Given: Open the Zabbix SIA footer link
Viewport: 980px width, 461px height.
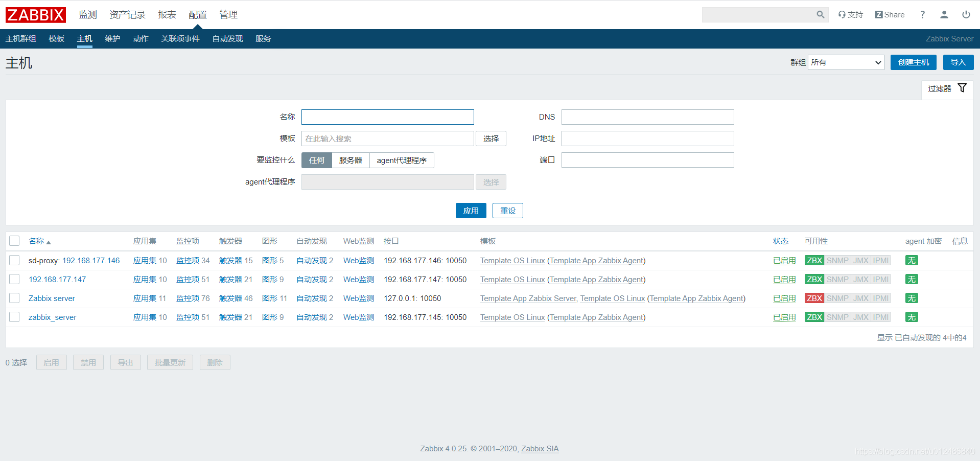Looking at the screenshot, I should (x=540, y=449).
